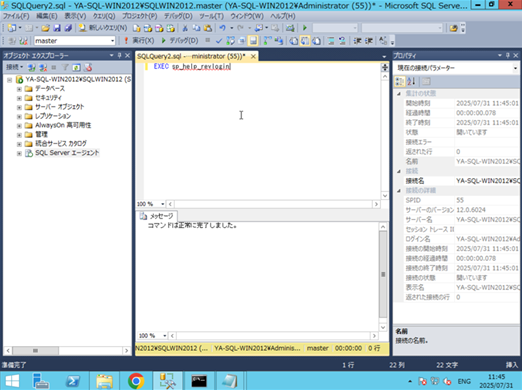Click Object Explorer disconnect icon

click(43, 68)
